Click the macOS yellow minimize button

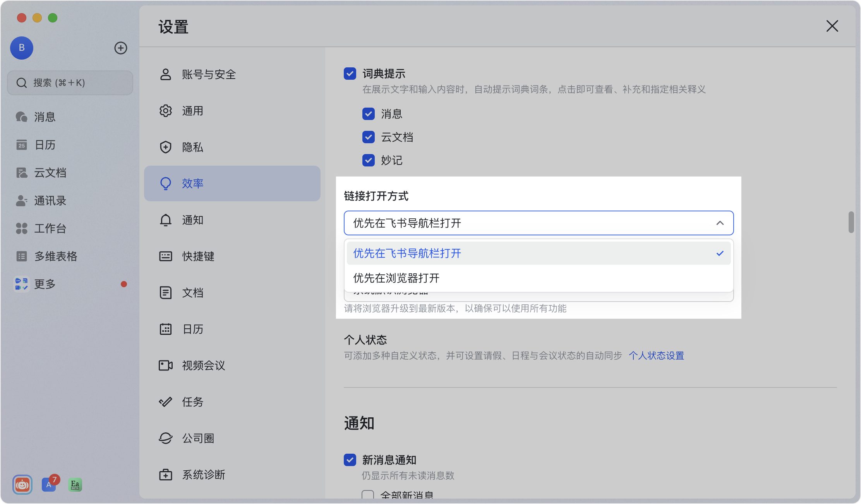(x=37, y=18)
